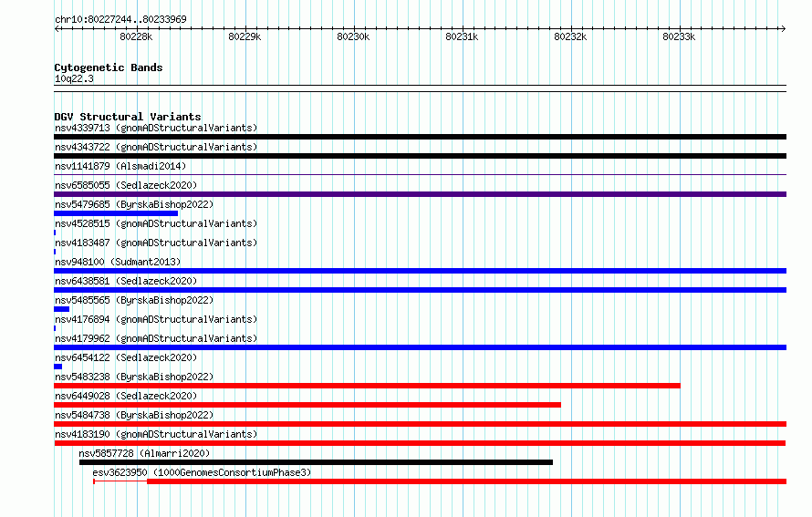Click the 80231k ruler label
812x517 pixels.
tap(462, 36)
